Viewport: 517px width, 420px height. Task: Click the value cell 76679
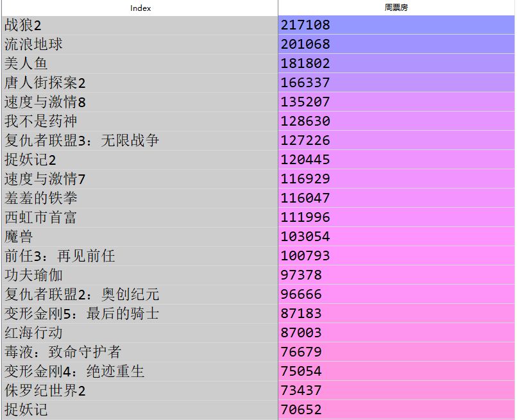(396, 352)
